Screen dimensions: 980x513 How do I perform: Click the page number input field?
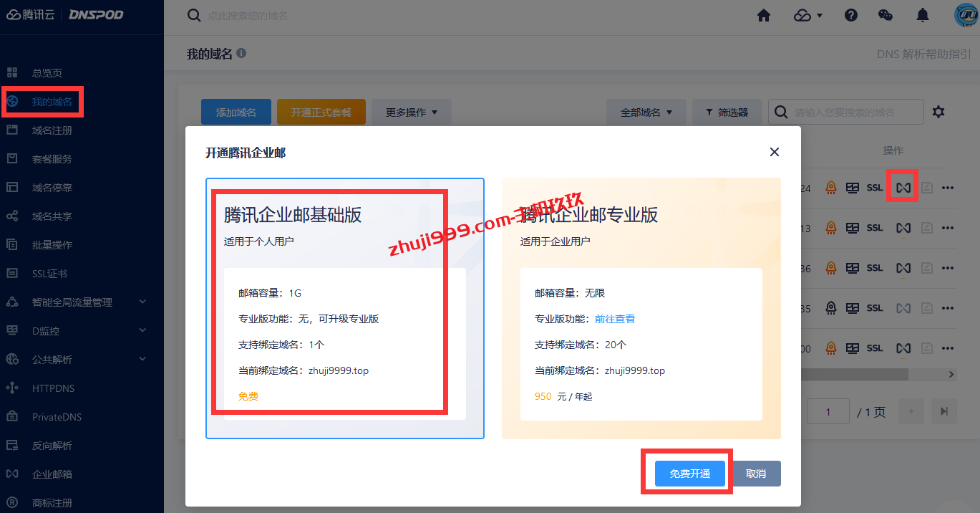click(x=828, y=411)
